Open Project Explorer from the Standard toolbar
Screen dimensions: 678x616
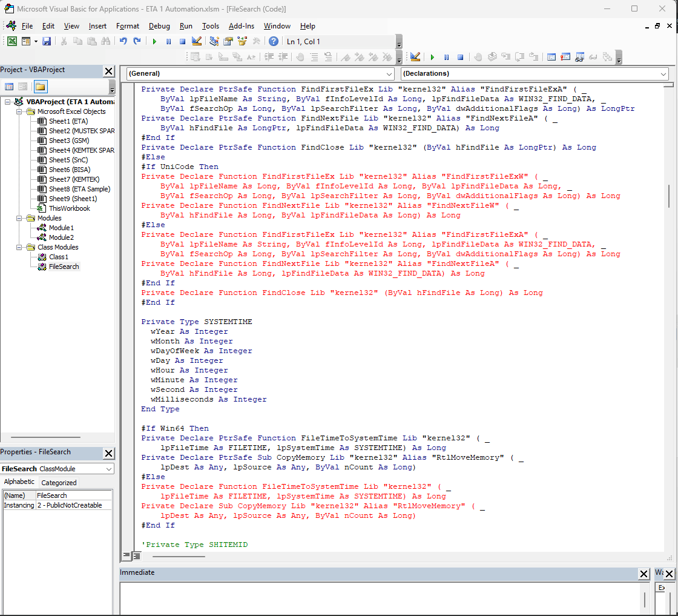(x=214, y=42)
